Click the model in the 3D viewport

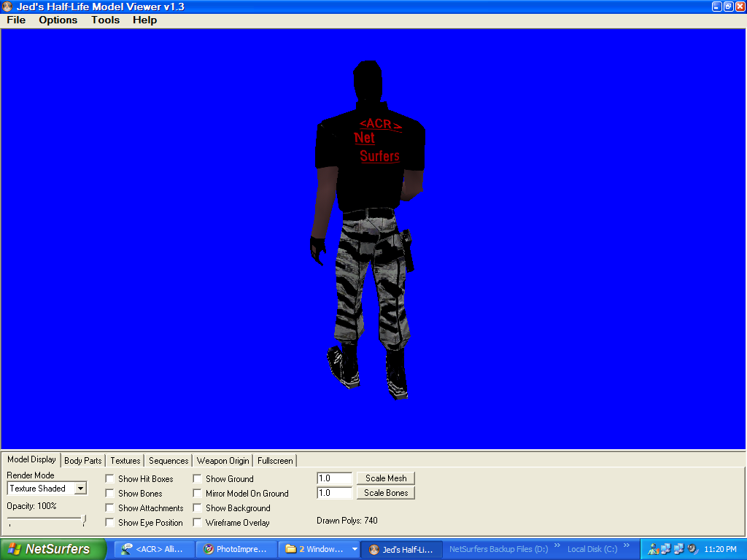pos(369,228)
